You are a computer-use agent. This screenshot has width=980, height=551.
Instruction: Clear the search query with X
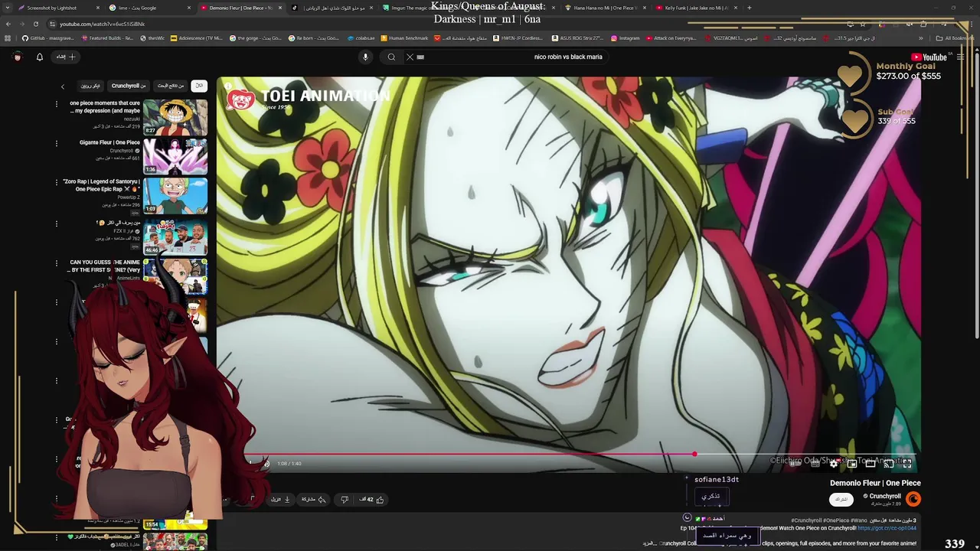[x=410, y=57]
